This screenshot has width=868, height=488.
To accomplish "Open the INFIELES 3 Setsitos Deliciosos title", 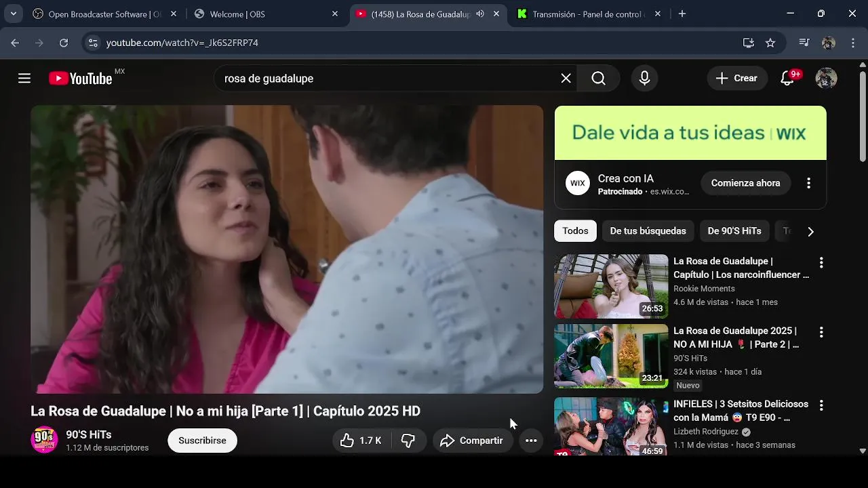I will pos(741,411).
